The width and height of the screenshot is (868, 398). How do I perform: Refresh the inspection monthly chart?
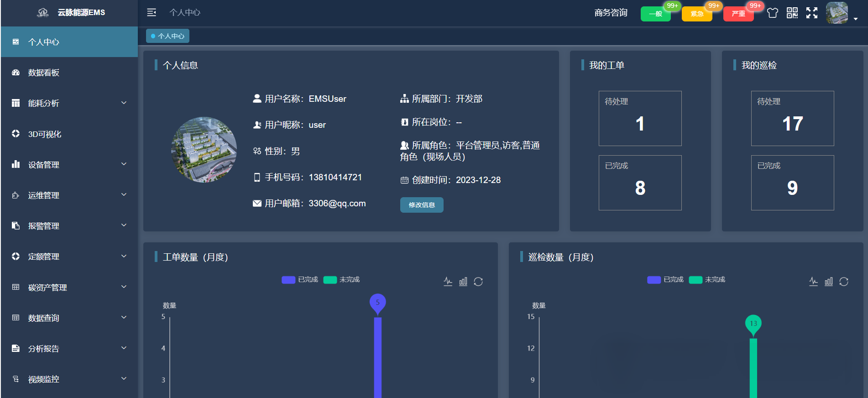pyautogui.click(x=843, y=282)
